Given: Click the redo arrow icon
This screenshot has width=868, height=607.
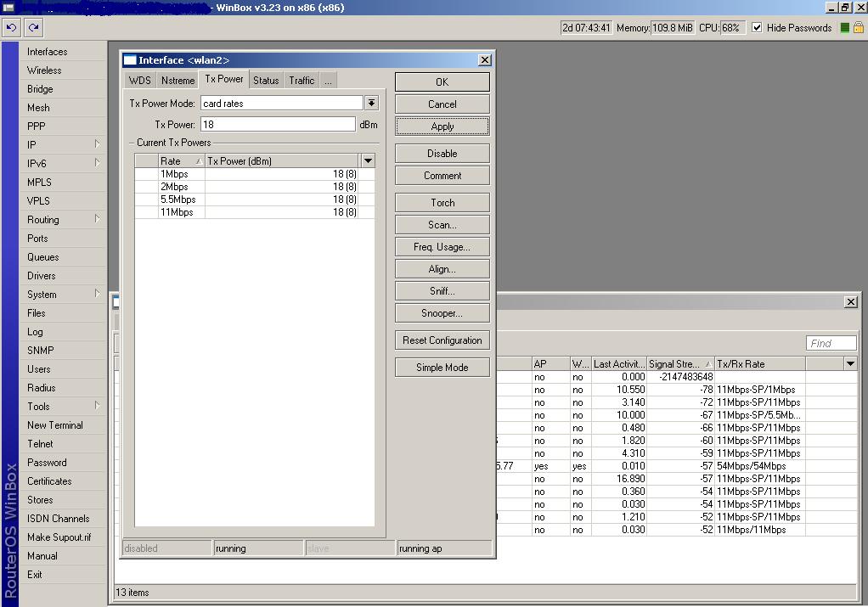Looking at the screenshot, I should click(x=33, y=27).
